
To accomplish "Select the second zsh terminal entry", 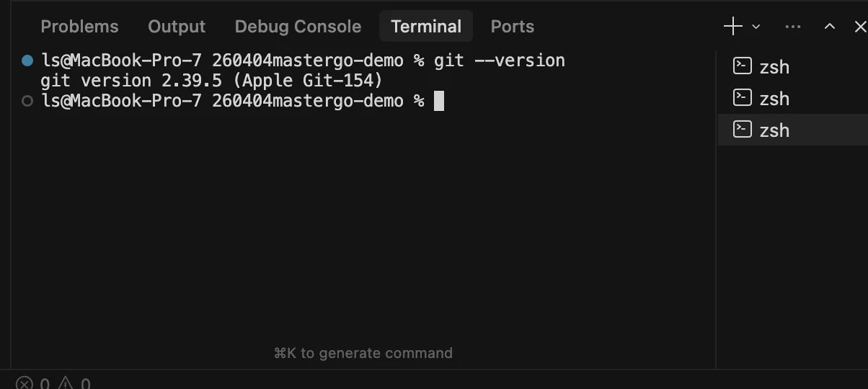I will 774,98.
